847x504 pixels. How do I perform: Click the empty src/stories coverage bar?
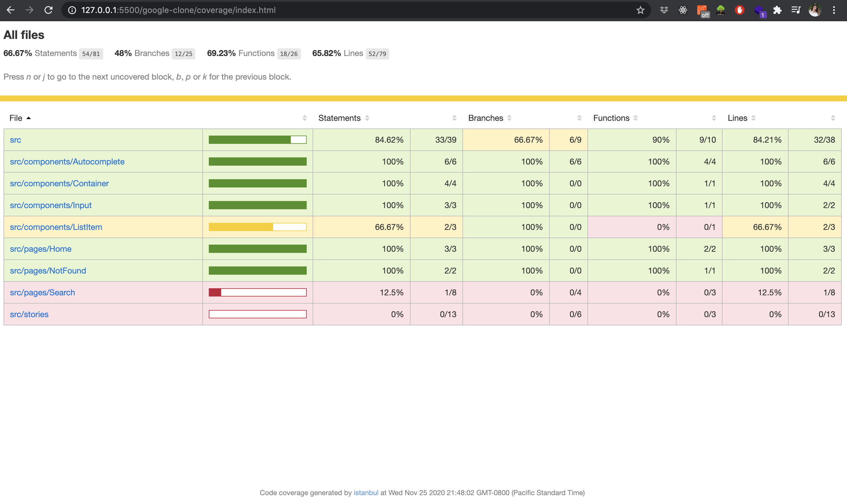(x=257, y=314)
